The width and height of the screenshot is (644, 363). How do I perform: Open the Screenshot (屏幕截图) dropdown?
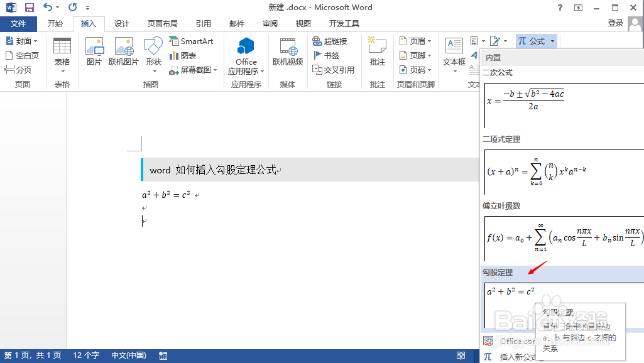pyautogui.click(x=193, y=70)
